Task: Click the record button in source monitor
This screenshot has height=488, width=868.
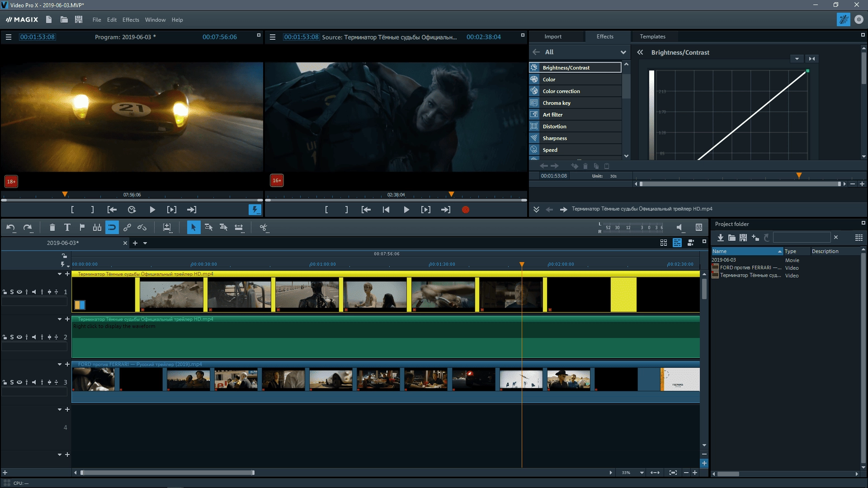Action: click(x=466, y=210)
